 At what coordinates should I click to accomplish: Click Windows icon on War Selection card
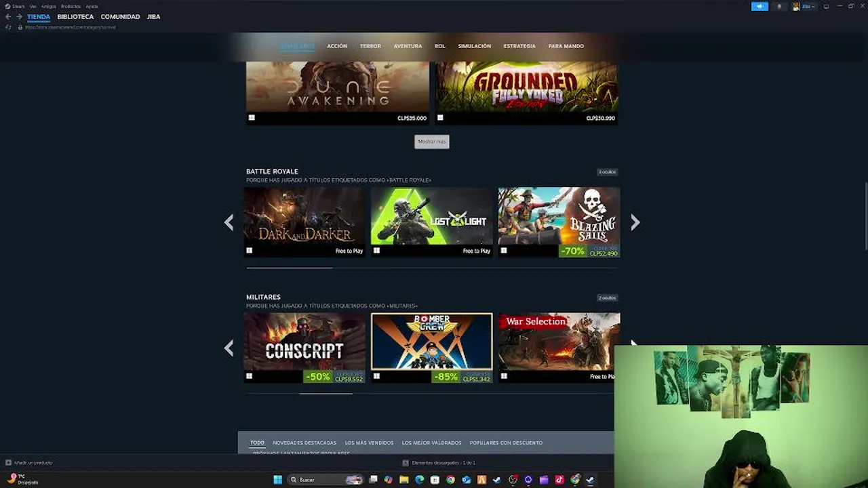(x=504, y=376)
